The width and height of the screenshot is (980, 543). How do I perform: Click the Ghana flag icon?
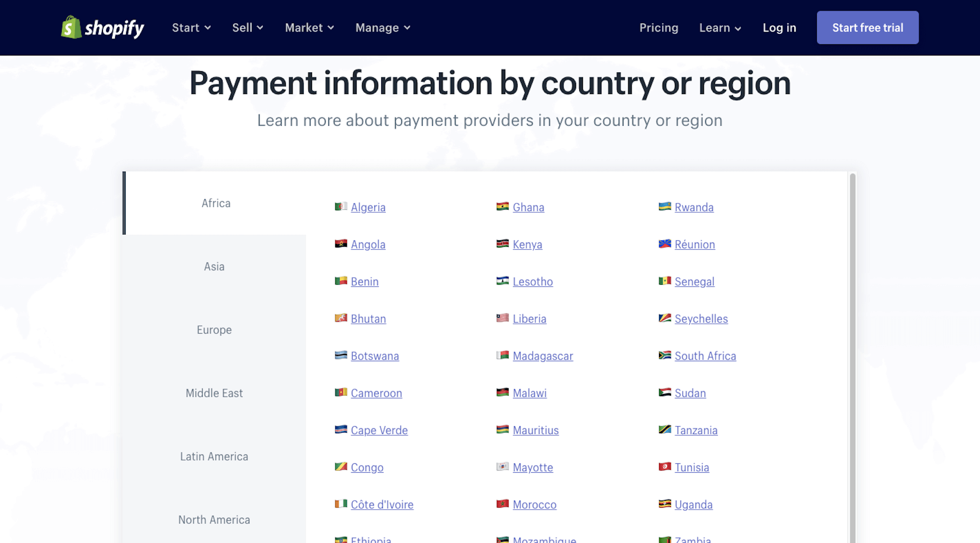[503, 207]
